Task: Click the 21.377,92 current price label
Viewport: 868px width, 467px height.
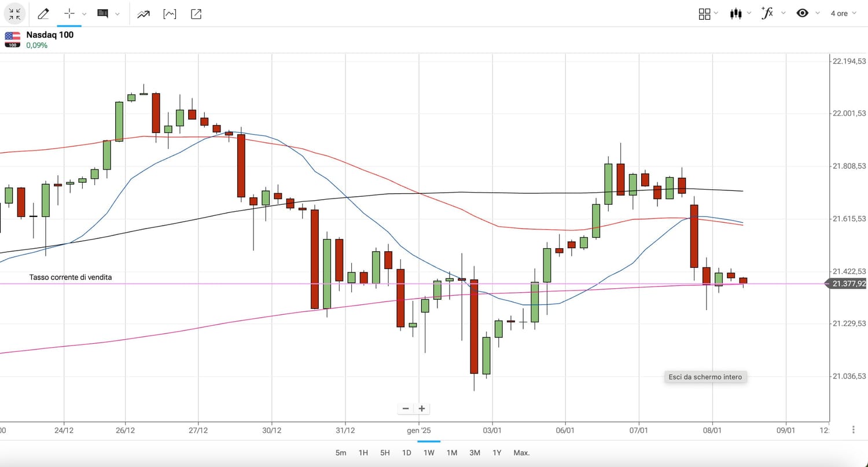Action: 849,284
